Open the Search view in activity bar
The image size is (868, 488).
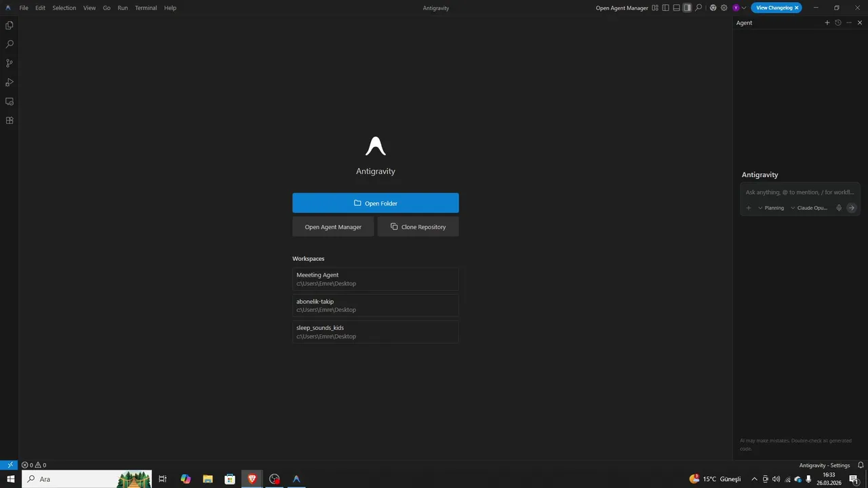9,44
